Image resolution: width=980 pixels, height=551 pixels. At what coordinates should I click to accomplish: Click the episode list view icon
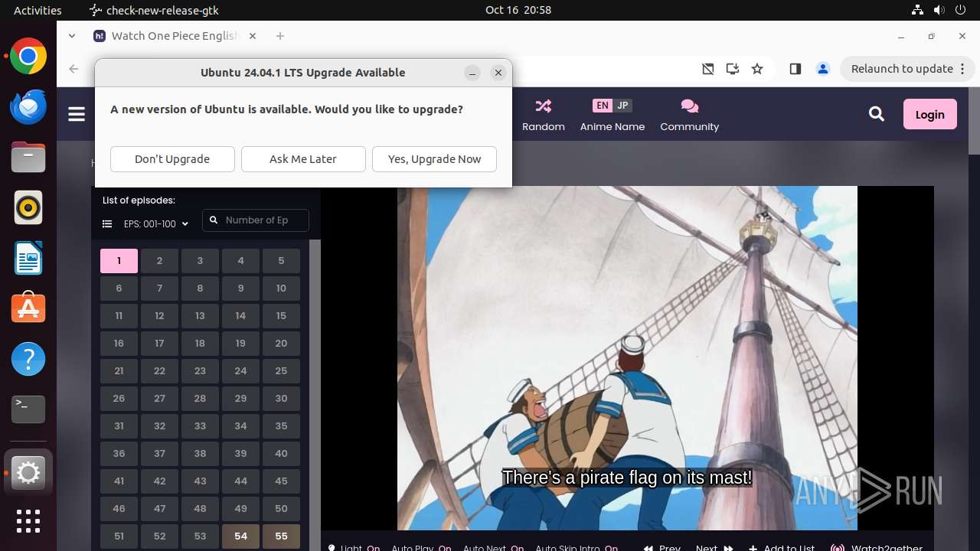(107, 224)
